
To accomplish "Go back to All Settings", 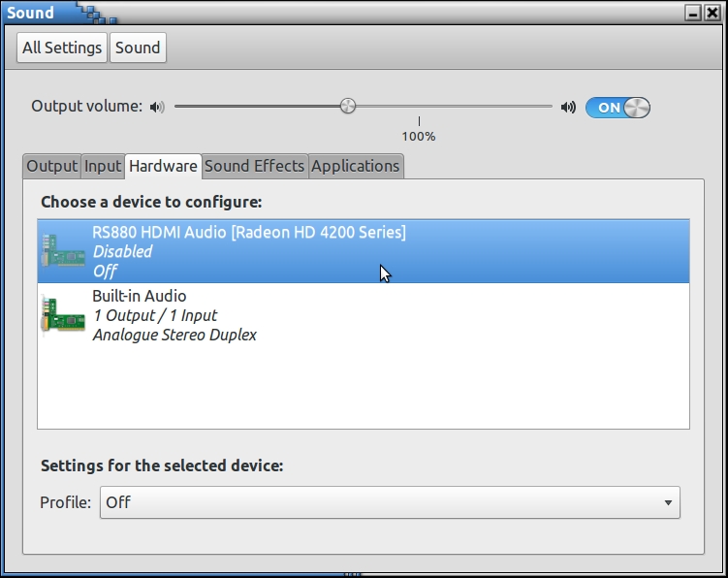I will pos(62,48).
